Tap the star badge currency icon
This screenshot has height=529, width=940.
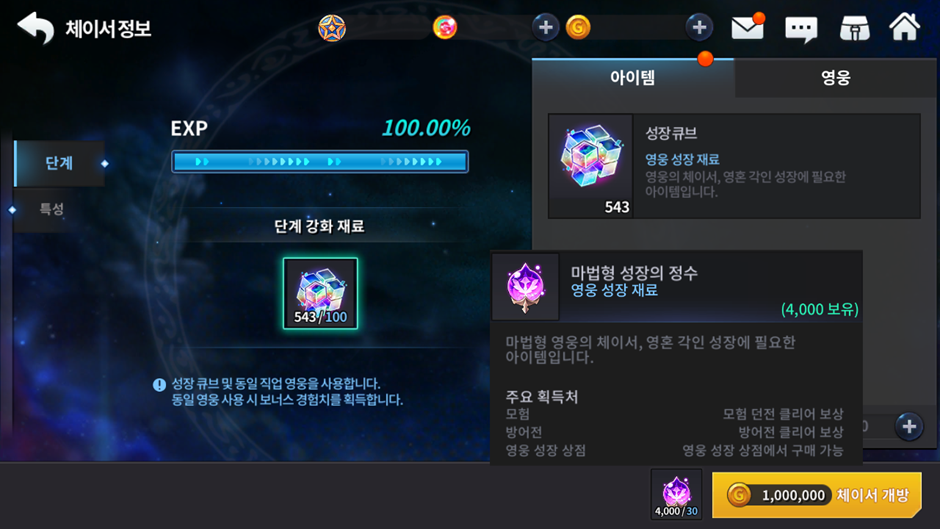[332, 28]
